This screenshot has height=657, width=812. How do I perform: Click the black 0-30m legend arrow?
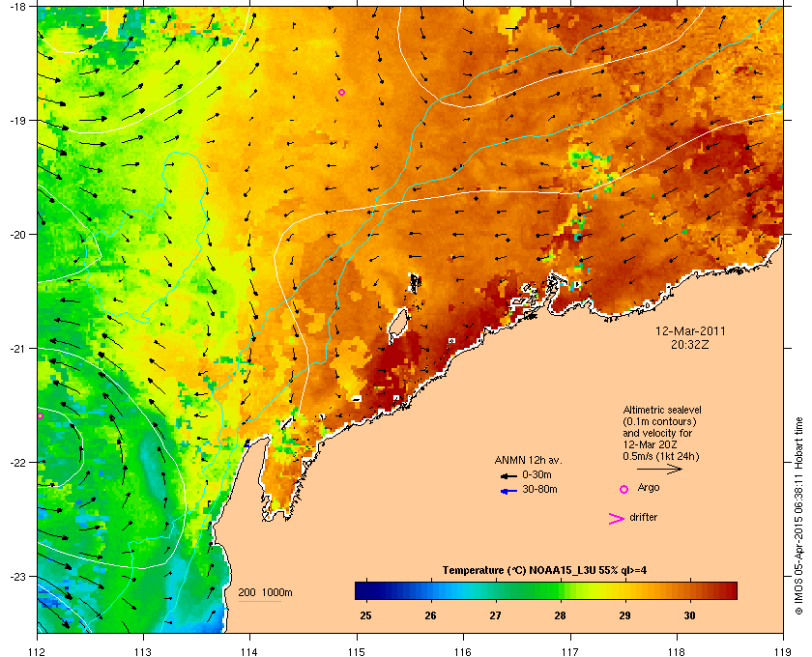click(508, 475)
